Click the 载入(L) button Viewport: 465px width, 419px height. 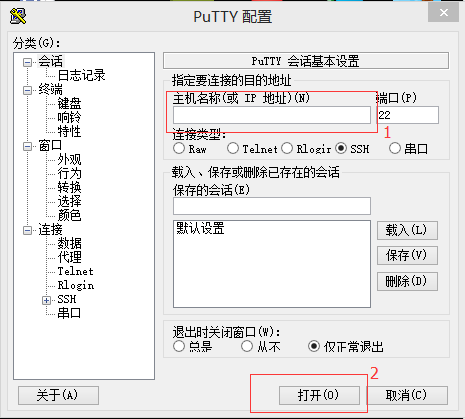click(x=407, y=230)
